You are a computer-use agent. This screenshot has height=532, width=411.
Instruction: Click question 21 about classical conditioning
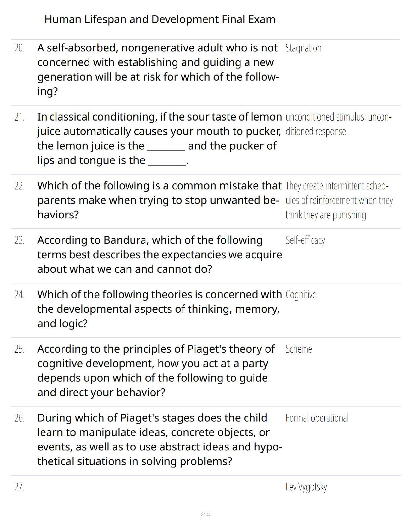(x=159, y=138)
